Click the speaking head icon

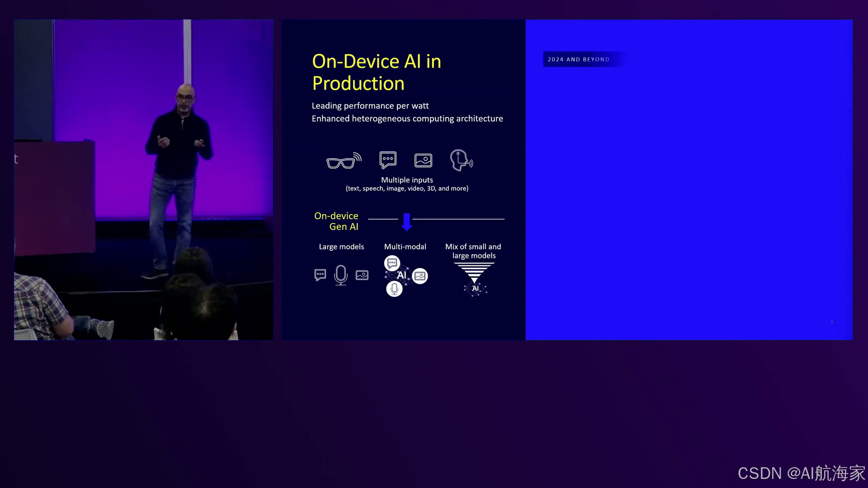(x=461, y=160)
